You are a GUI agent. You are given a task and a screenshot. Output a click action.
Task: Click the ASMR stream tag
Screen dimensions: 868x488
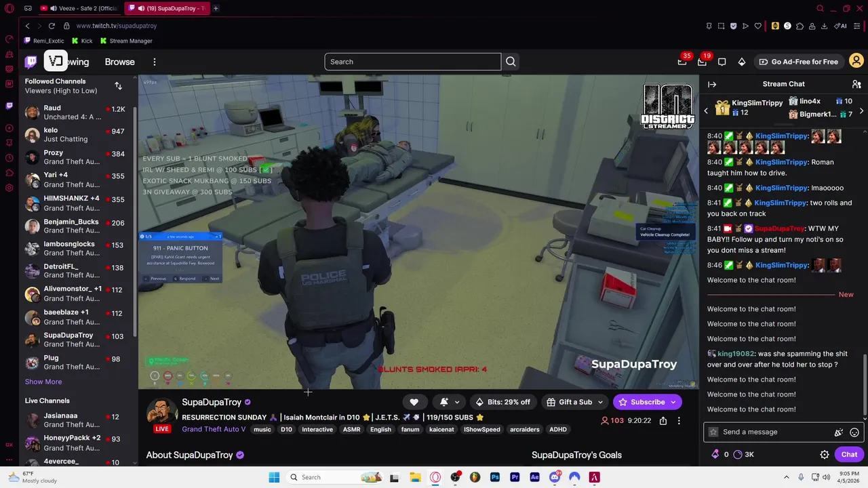click(351, 430)
